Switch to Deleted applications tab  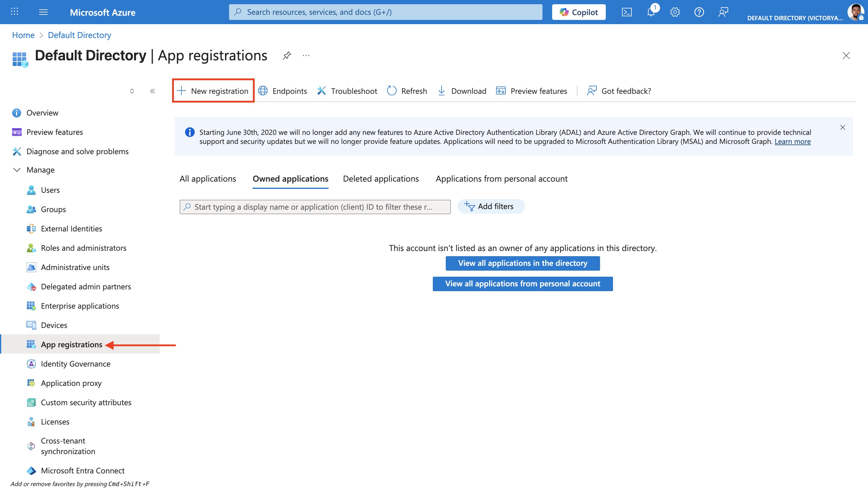click(381, 178)
